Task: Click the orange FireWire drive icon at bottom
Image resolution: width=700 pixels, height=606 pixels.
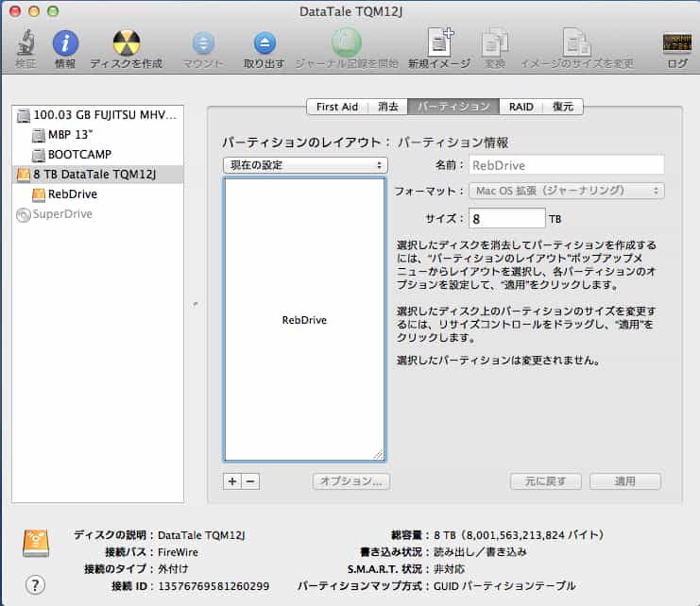Action: coord(36,543)
